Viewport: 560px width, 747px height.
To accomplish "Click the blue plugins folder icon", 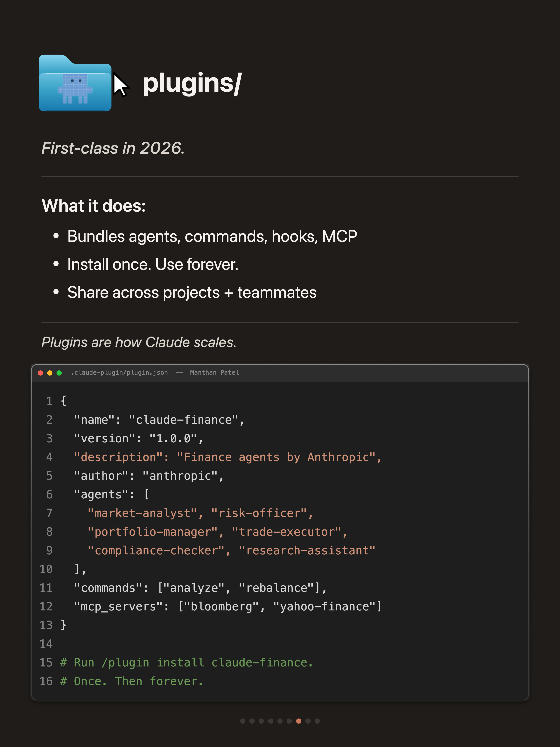I will 75,83.
